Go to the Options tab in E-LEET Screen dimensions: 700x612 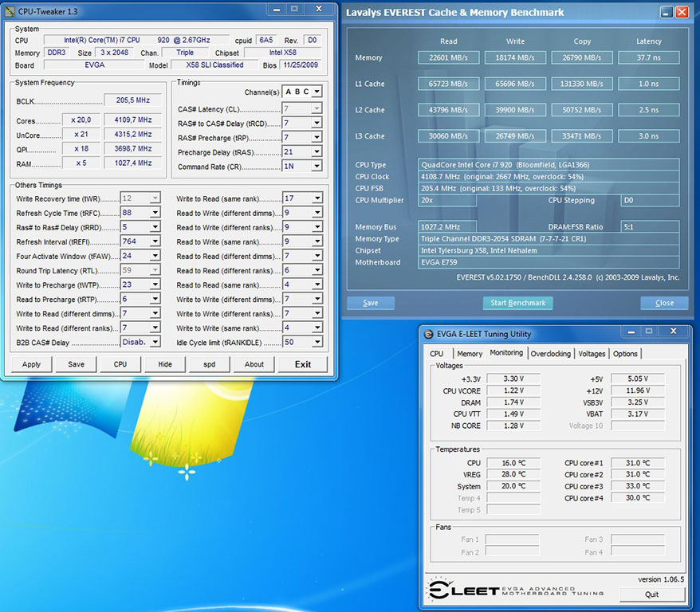click(625, 354)
